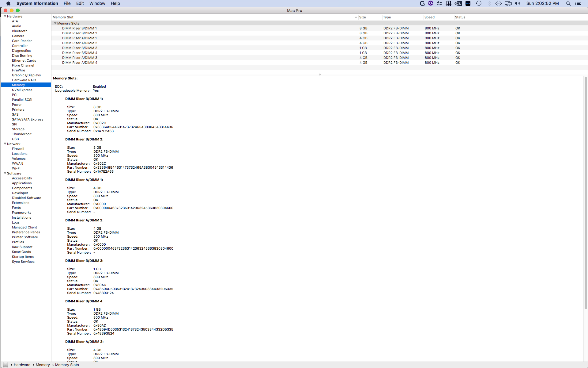Open the NVIDIA menu bar icon
Screen dimensions: 588x368
458,3
